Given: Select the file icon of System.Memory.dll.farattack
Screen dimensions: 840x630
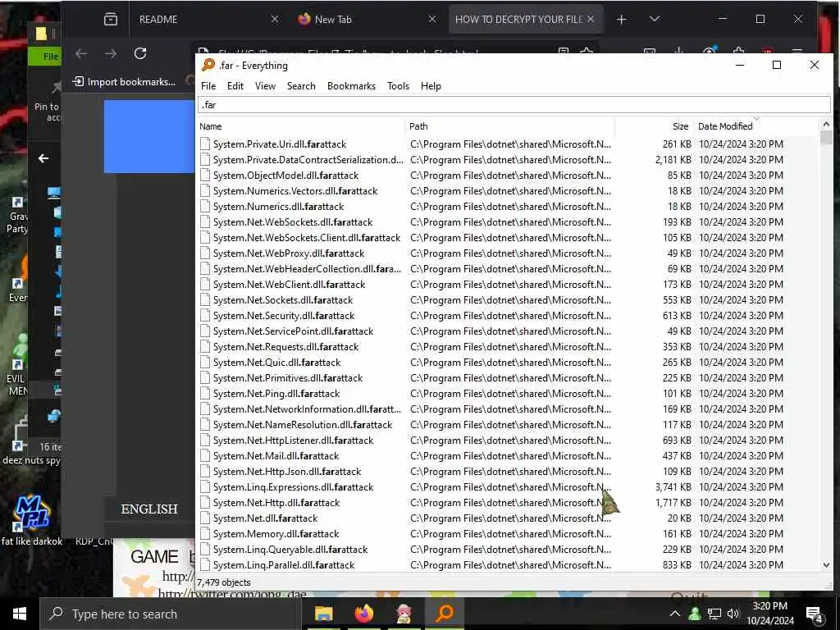Looking at the screenshot, I should coord(205,533).
